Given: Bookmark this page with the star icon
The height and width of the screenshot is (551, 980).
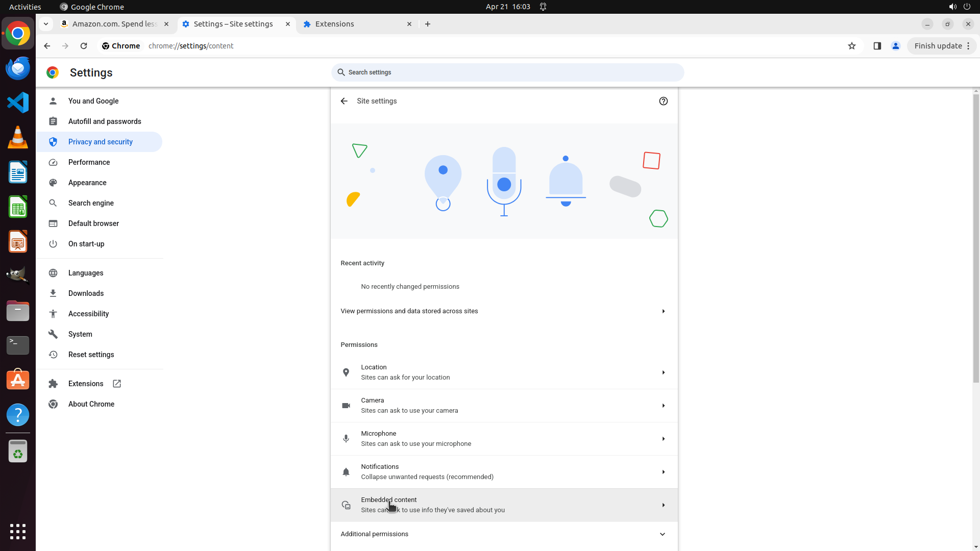Looking at the screenshot, I should [x=851, y=46].
